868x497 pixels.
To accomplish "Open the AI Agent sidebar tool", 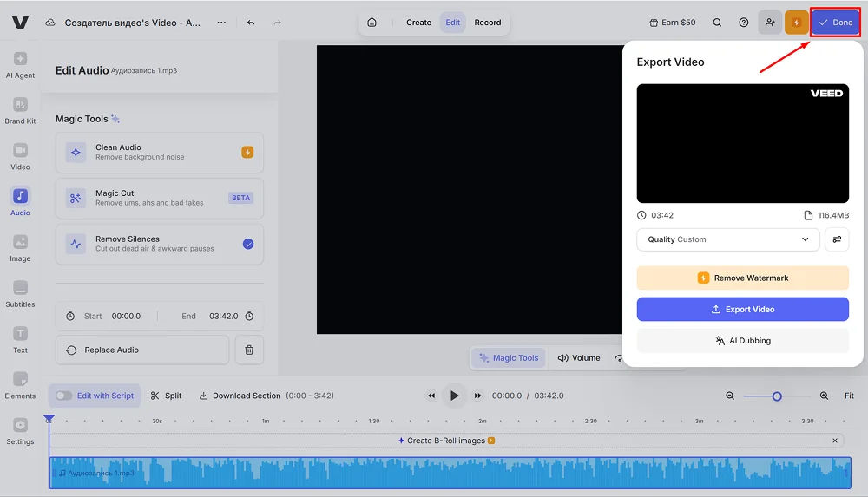I will [20, 64].
